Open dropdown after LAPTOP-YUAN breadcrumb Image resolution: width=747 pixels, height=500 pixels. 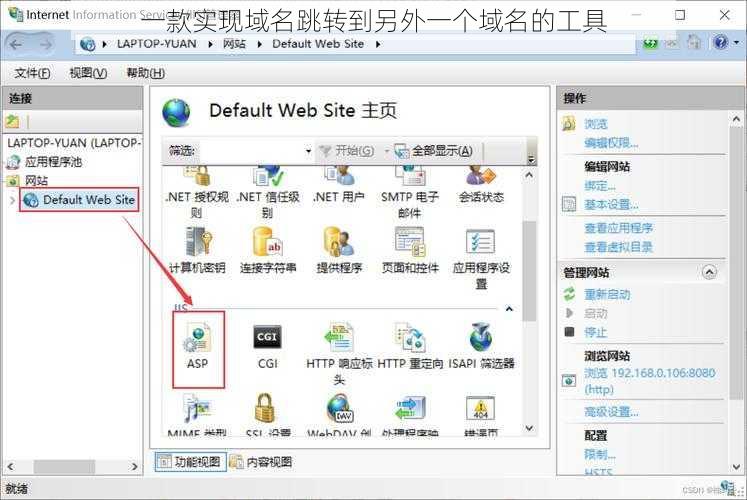[210, 44]
